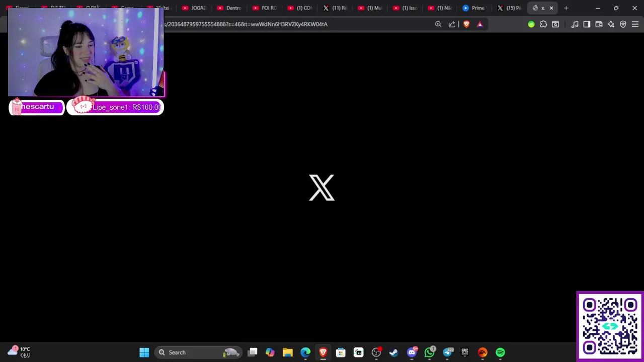Click the Brave Rewards triangle icon

coord(479,24)
